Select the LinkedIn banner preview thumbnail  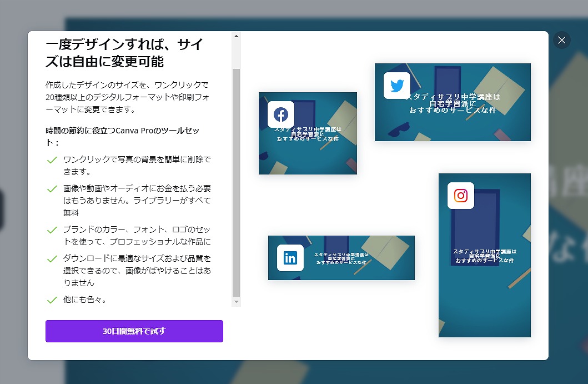point(341,258)
